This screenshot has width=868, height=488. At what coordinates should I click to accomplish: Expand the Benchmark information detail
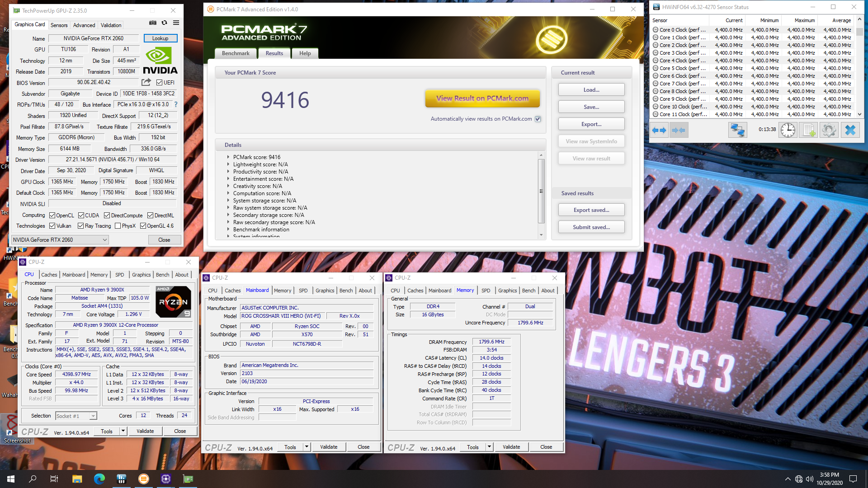pos(228,230)
